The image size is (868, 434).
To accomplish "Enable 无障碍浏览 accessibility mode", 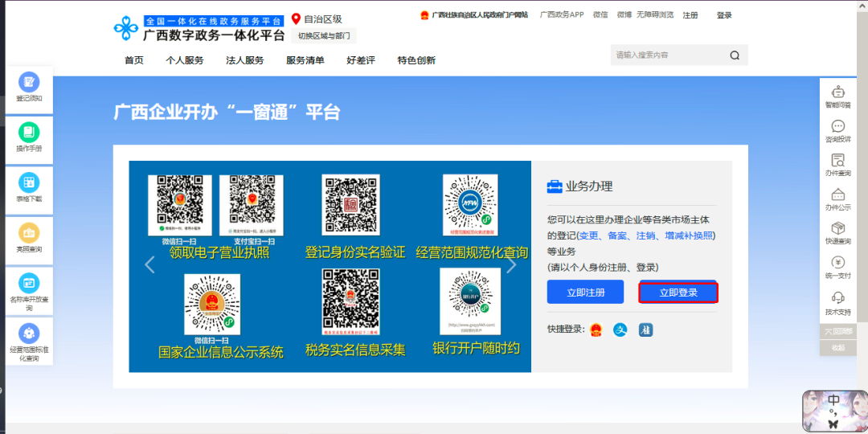I will click(655, 15).
